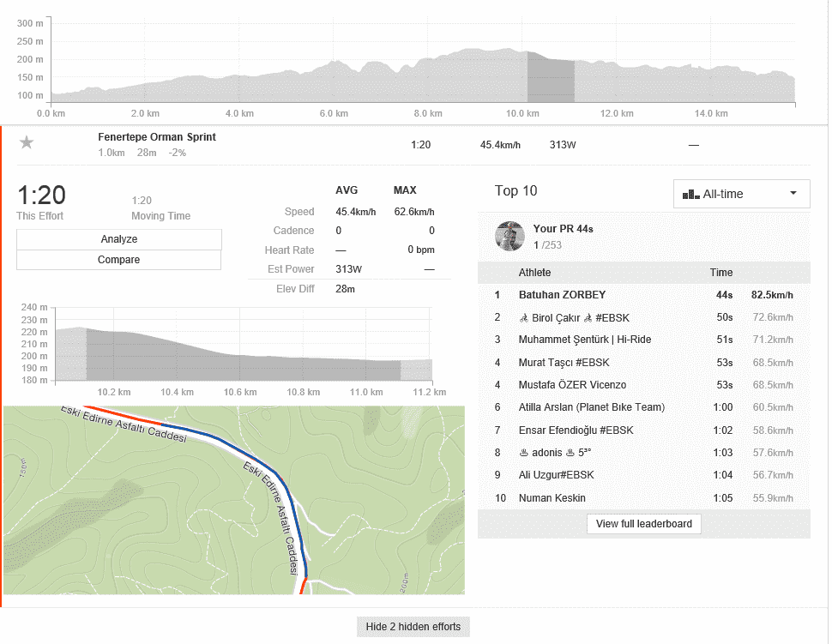Click the Compare button
Viewport: 832px width, 644px height.
(x=118, y=260)
